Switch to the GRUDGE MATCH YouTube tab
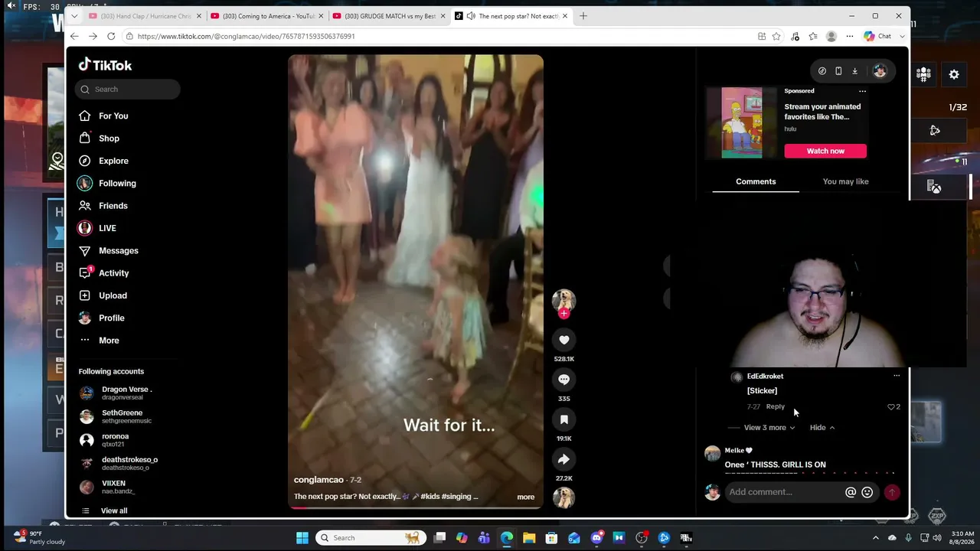The height and width of the screenshot is (551, 980). (389, 16)
